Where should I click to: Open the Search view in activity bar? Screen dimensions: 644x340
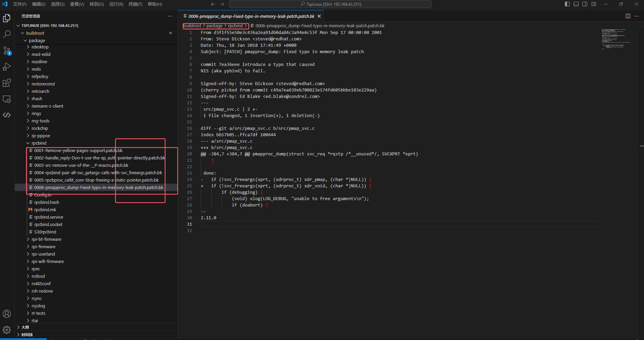pyautogui.click(x=7, y=34)
